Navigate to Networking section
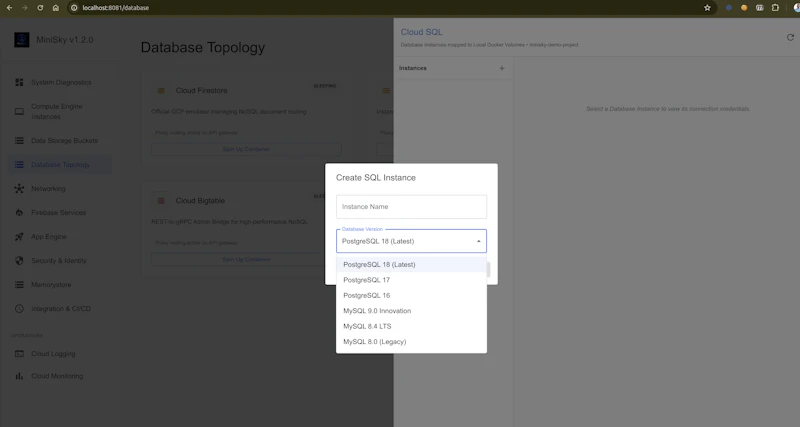 pyautogui.click(x=60, y=189)
